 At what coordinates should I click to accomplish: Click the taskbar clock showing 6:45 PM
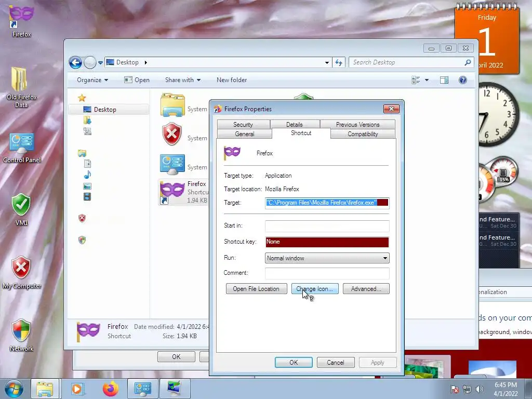click(506, 389)
